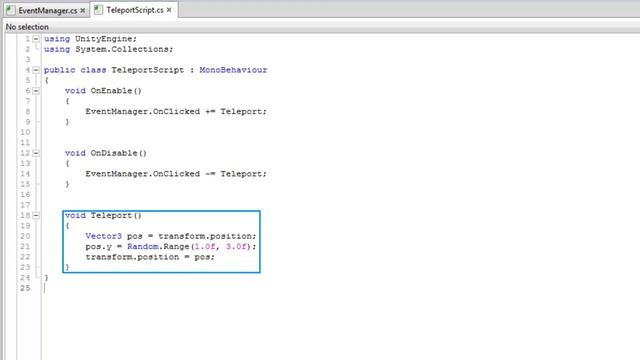Click the EventManager.cs file icon
Viewport: 640px width, 360px height.
coord(11,11)
